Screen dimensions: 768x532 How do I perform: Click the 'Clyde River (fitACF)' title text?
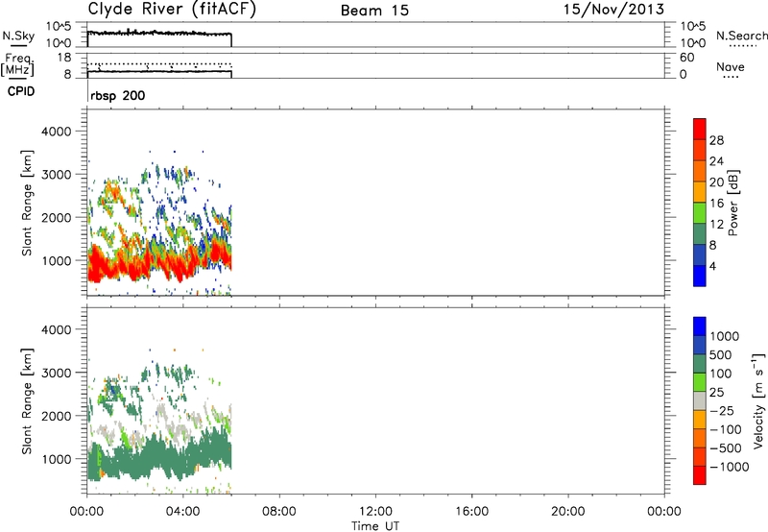tap(172, 10)
